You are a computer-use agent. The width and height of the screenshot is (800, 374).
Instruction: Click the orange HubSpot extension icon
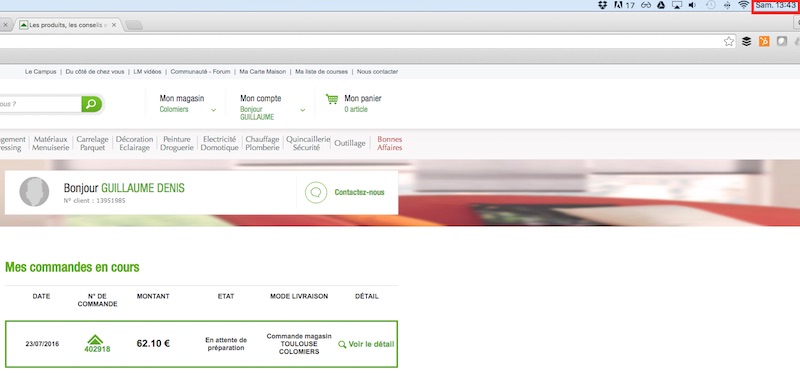[x=764, y=41]
